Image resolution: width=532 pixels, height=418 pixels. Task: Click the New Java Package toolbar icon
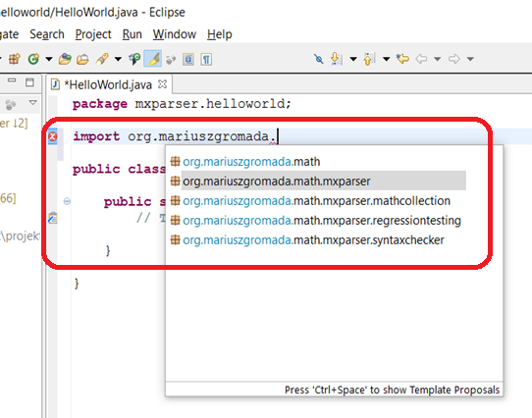15,59
